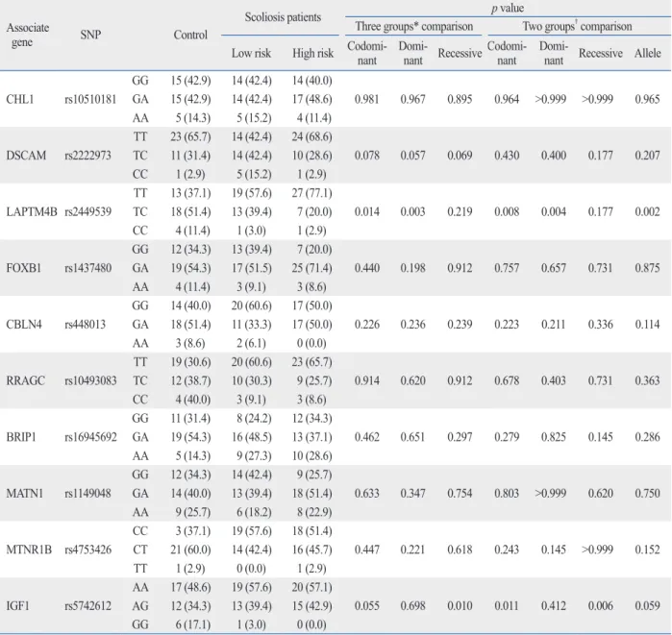Click FOXB1 p value 0.440
Image resolution: width=672 pixels, height=635 pixels.
(x=367, y=268)
